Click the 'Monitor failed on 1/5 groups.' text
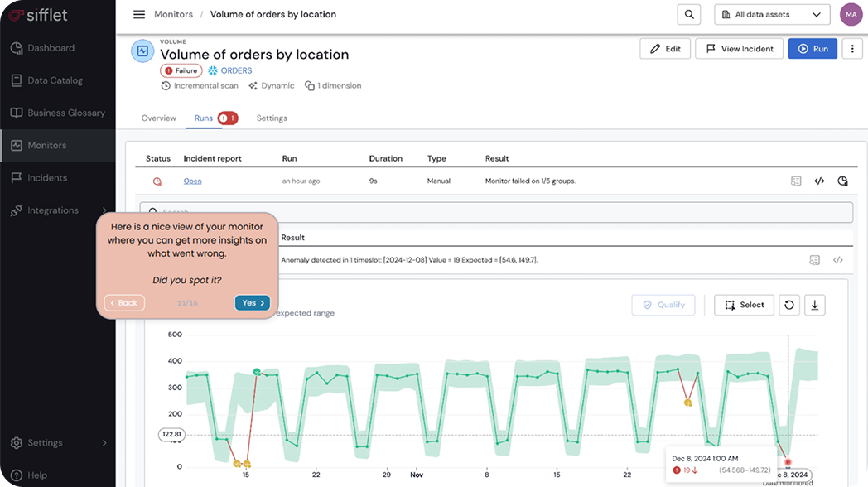Viewport: 868px width, 487px height. tap(530, 181)
